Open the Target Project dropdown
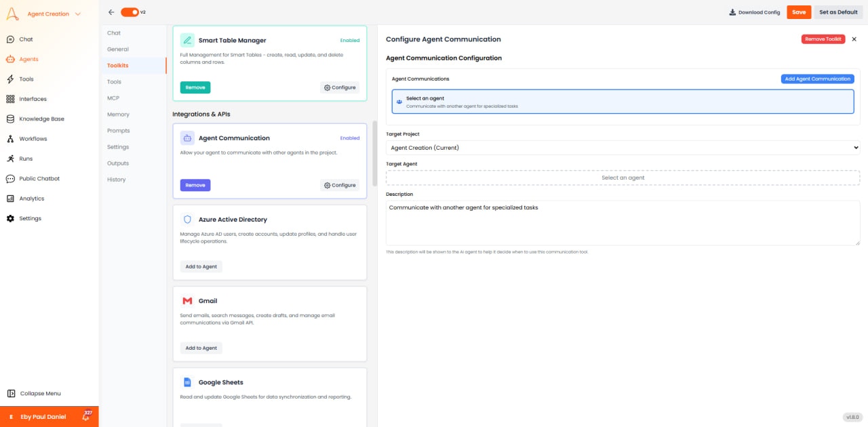 tap(621, 147)
